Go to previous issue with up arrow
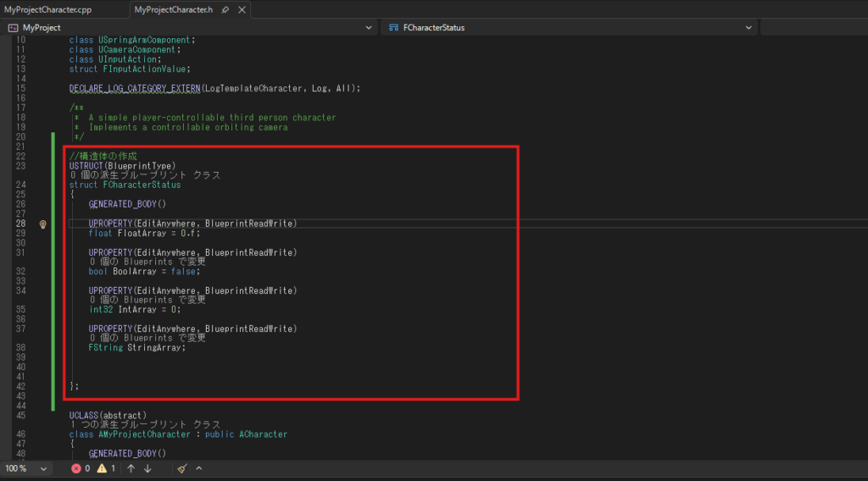The width and height of the screenshot is (868, 481). [x=131, y=468]
